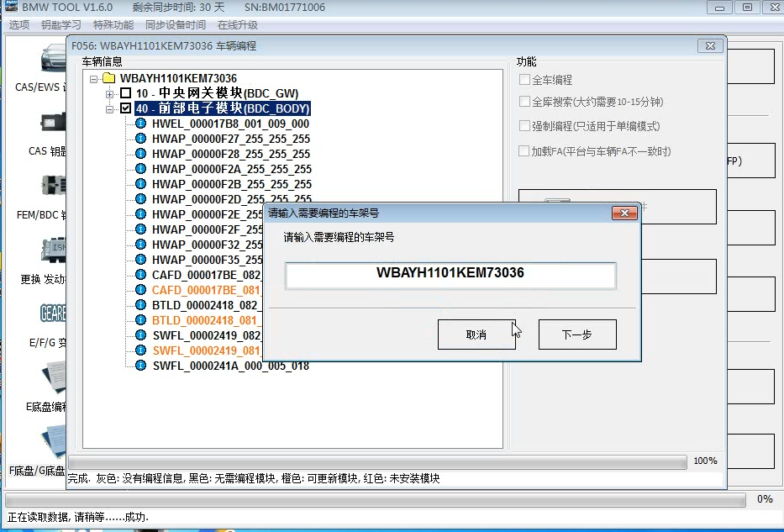Click info icon beside HWAP_00000F27_255_255_255

coord(140,139)
